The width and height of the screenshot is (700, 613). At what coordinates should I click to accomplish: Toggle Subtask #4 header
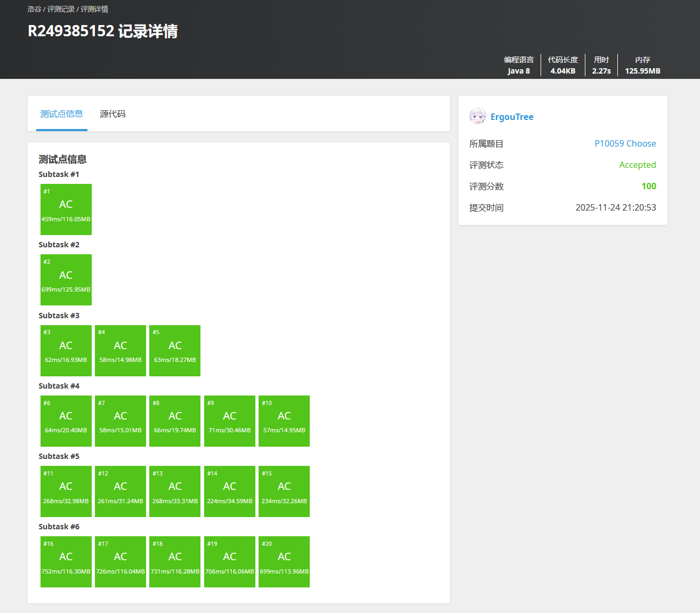coord(59,386)
